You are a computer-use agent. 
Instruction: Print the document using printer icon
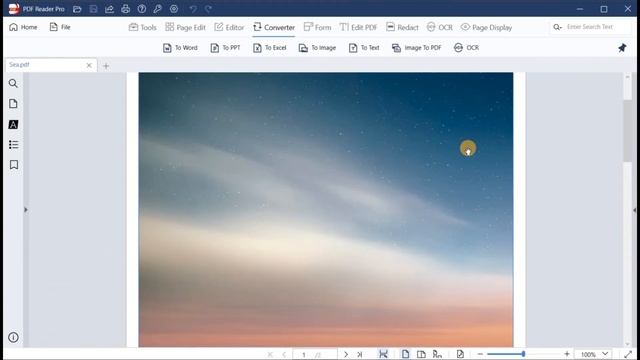125,9
